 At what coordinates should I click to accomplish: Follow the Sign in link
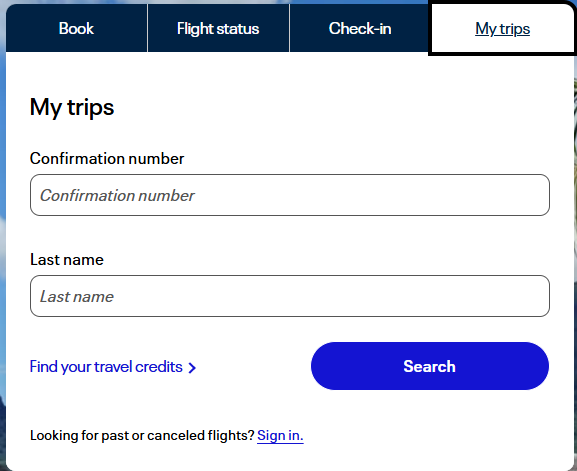tap(280, 436)
